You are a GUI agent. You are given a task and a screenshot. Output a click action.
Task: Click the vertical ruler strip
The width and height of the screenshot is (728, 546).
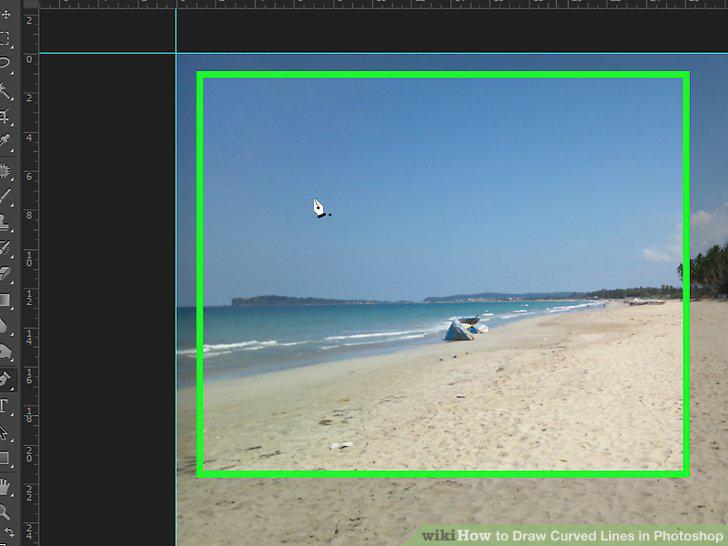tap(29, 277)
